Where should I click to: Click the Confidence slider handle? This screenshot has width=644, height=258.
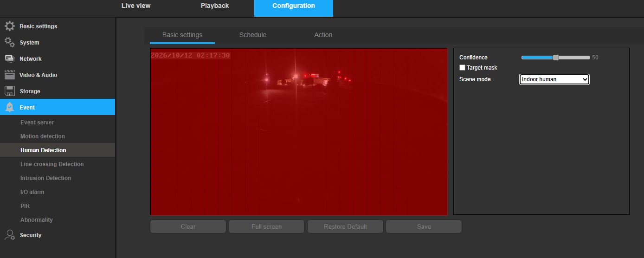tap(556, 58)
